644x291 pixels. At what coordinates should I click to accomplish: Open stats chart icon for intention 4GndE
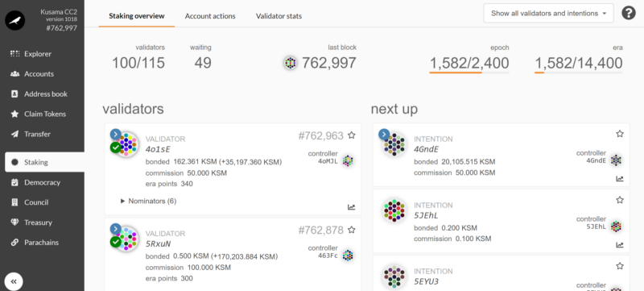point(620,179)
